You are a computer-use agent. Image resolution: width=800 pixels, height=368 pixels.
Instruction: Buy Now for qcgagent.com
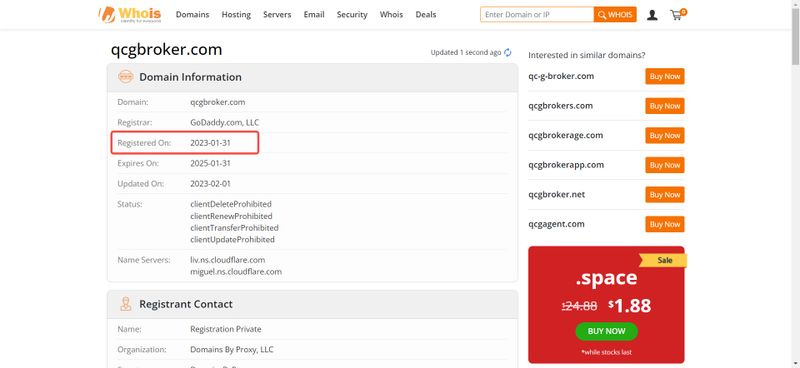click(665, 225)
